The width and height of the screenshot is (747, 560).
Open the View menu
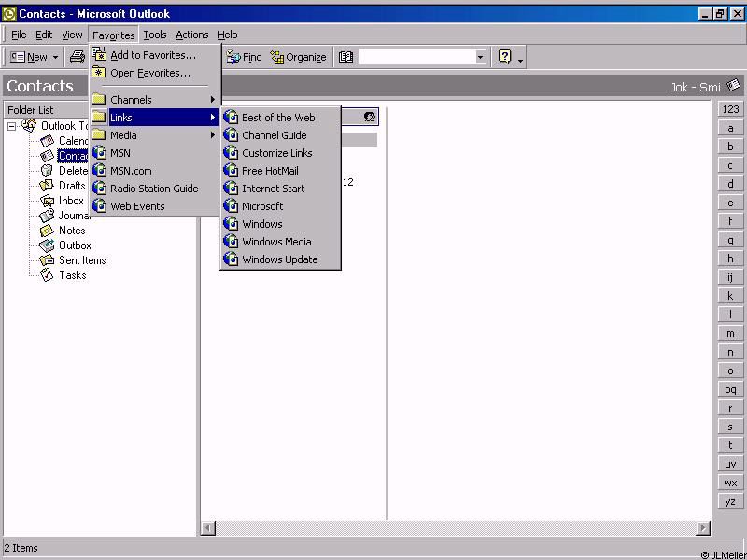coord(72,35)
